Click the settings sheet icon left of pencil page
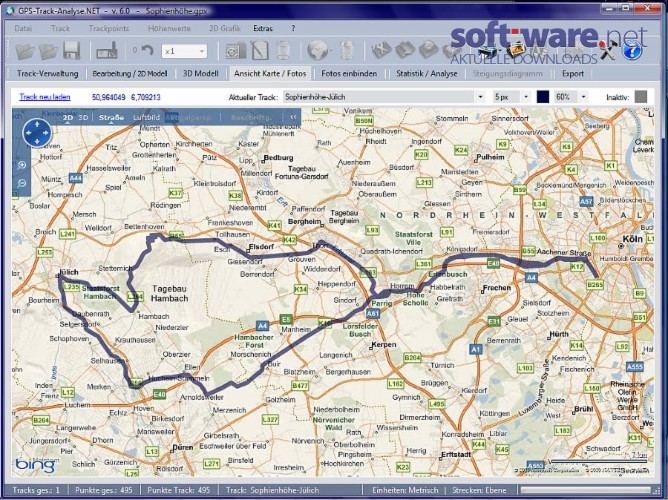668x500 pixels. (235, 51)
